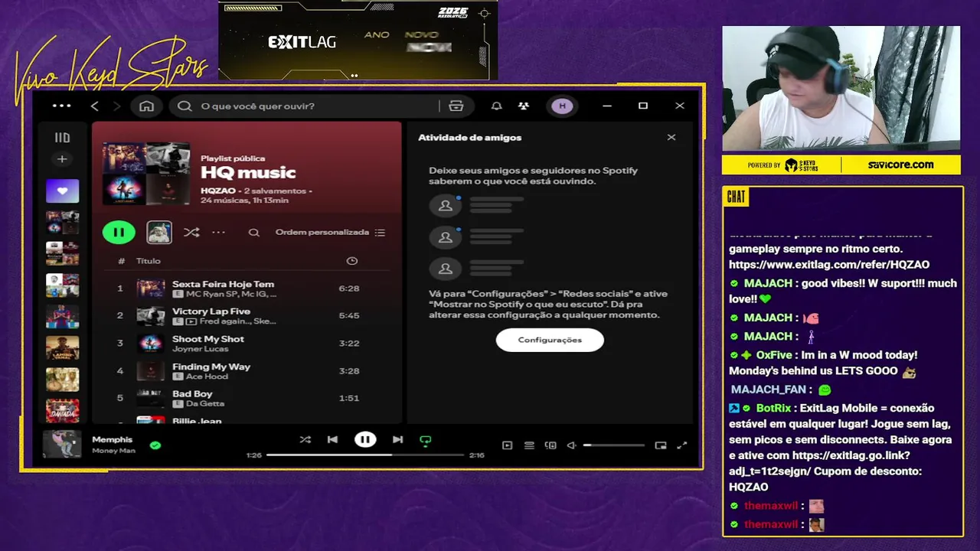Toggle playlist shuffle next to preview thumbnail

click(191, 232)
